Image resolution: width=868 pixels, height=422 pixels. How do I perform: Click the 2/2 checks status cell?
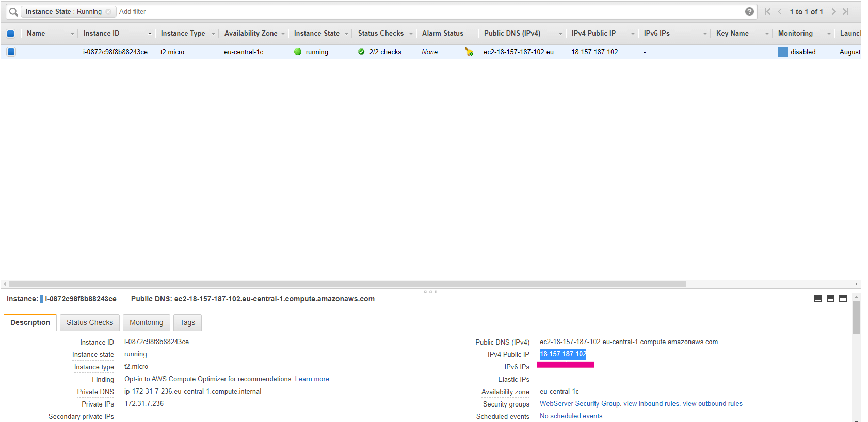click(389, 52)
